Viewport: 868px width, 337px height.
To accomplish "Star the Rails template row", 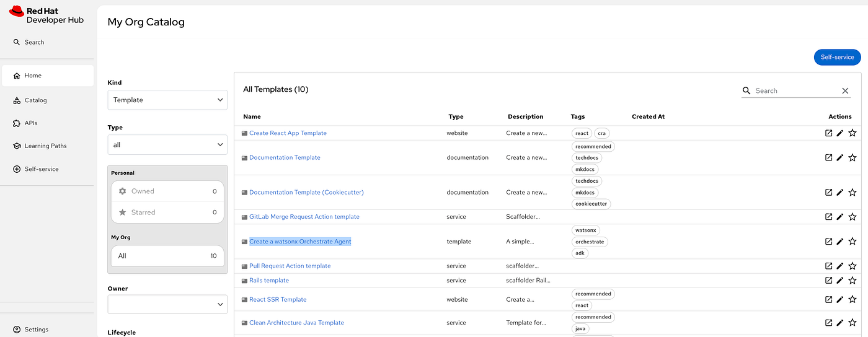I will (852, 281).
